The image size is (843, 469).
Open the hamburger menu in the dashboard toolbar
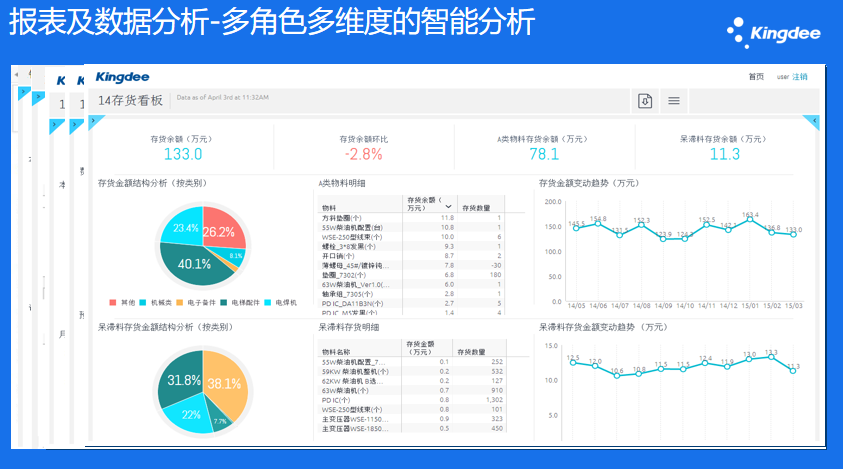(674, 101)
